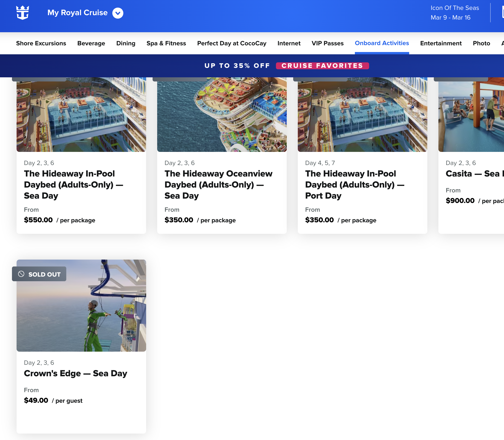
Task: Open the Crown's Edge walker photo
Action: coord(81,305)
